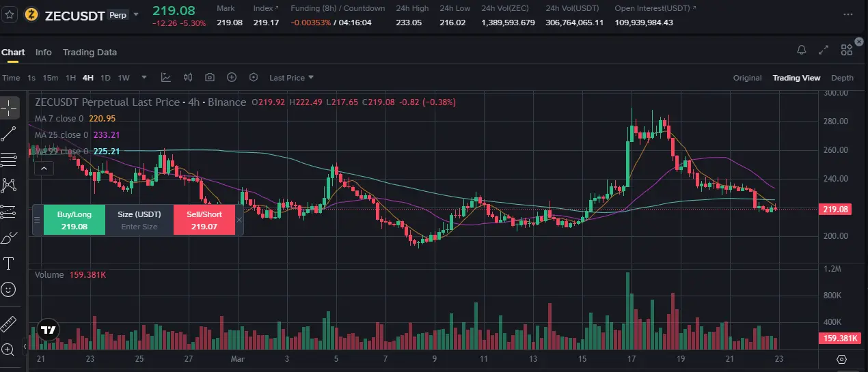Viewport: 868px width, 372px height.
Task: Select the 4H time interval
Action: click(87, 78)
